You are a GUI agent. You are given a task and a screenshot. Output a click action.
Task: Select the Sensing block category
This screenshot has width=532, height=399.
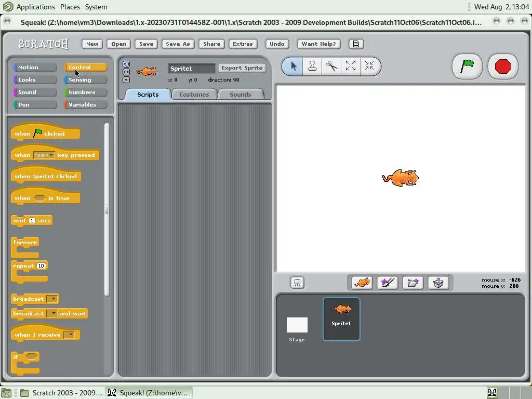point(85,79)
